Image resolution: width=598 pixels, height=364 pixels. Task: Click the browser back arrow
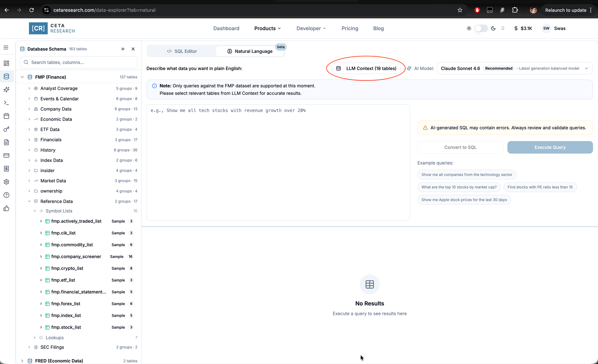7,10
